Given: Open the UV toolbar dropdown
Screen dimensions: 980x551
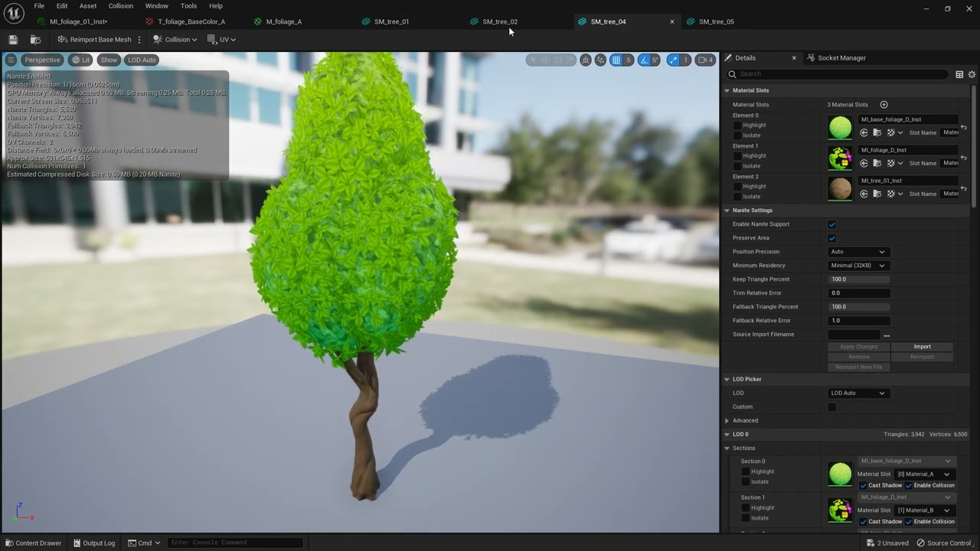Looking at the screenshot, I should tap(221, 39).
